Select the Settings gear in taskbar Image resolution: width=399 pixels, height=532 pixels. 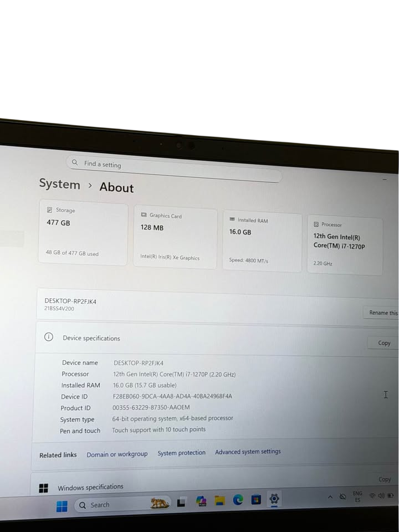pos(274,499)
